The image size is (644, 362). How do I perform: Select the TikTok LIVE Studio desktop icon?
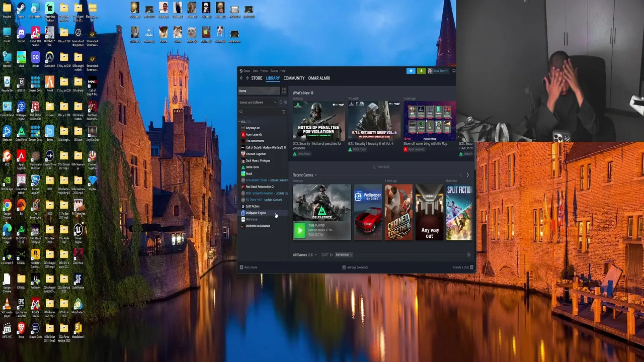35,36
